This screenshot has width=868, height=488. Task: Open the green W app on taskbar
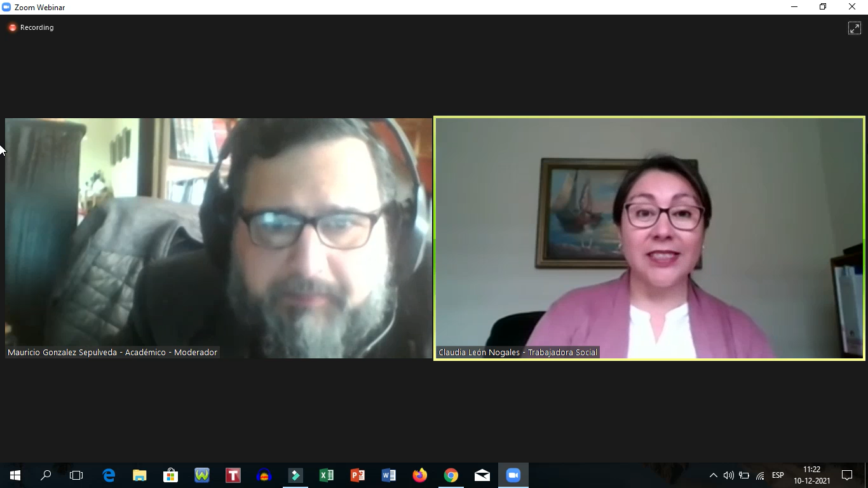(202, 475)
